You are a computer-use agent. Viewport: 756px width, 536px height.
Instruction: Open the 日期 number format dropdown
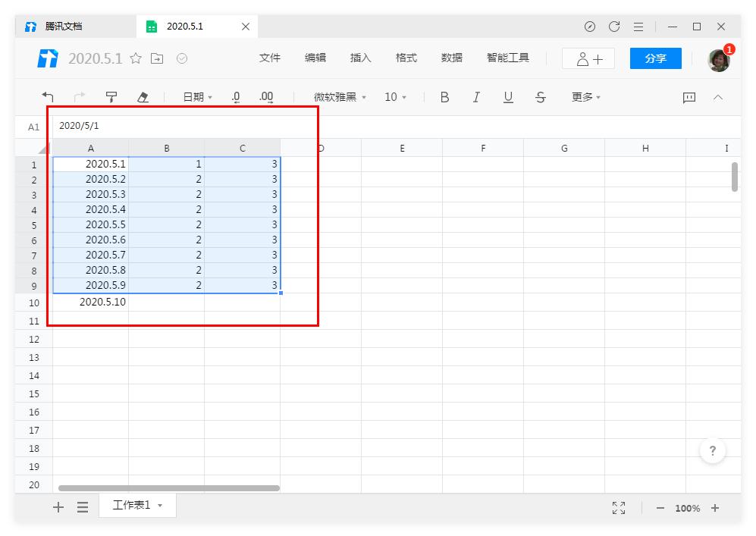click(x=196, y=97)
